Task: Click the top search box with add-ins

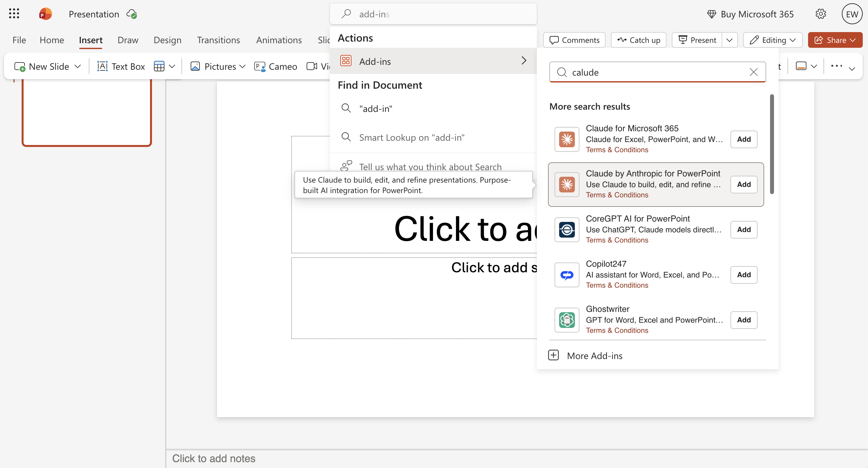Action: click(x=433, y=14)
